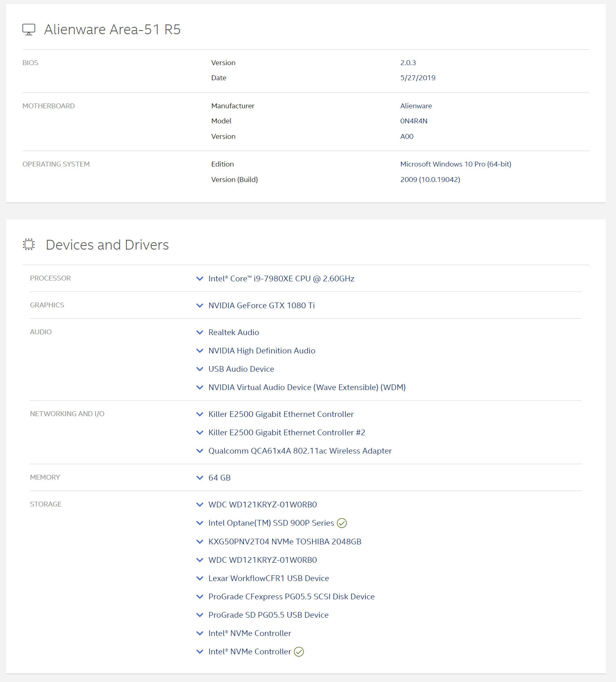The image size is (616, 682).
Task: Click the chevron for KXG50PNV2T04 NVMe TOSHIBA drive
Action: [x=200, y=542]
